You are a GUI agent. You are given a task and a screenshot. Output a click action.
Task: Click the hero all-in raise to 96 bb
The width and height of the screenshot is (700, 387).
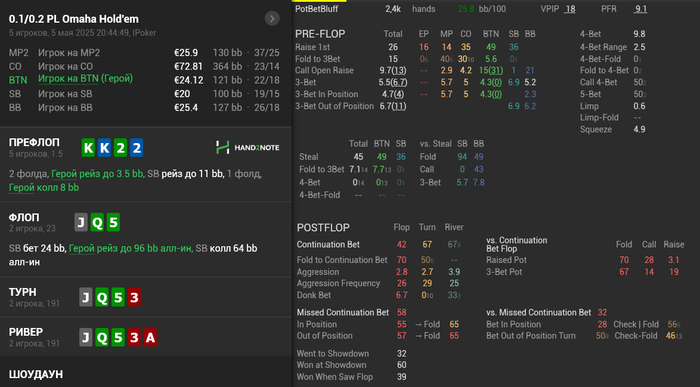point(131,248)
